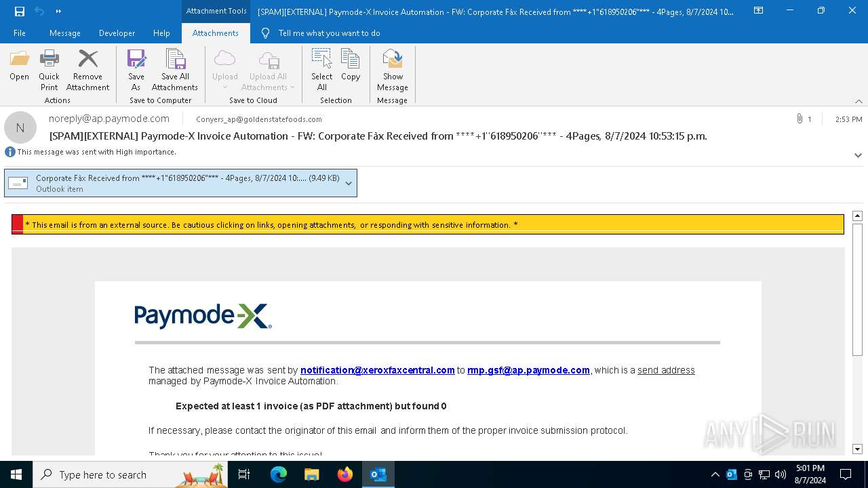This screenshot has width=868, height=488.
Task: Collapse the ribbon with the chevron
Action: click(x=859, y=101)
